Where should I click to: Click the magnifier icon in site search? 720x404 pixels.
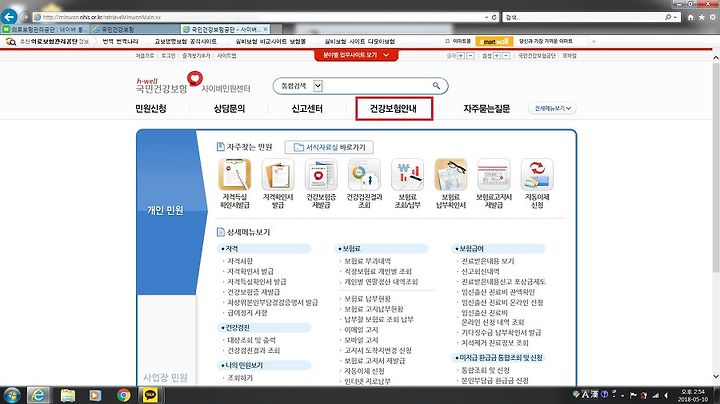436,86
